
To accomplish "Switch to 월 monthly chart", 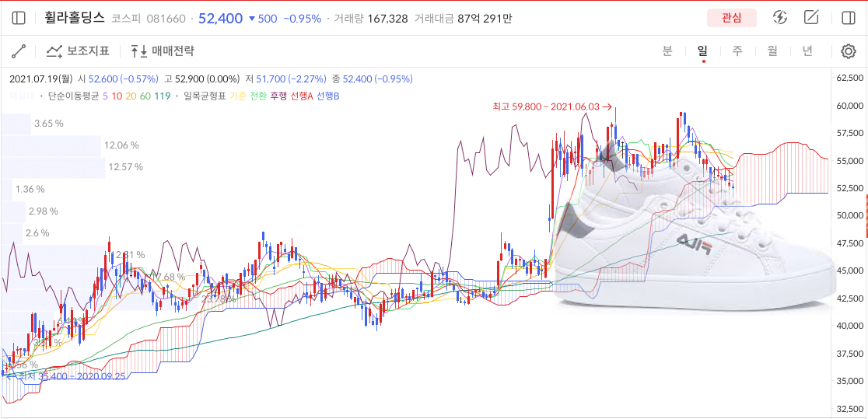I will coord(772,51).
